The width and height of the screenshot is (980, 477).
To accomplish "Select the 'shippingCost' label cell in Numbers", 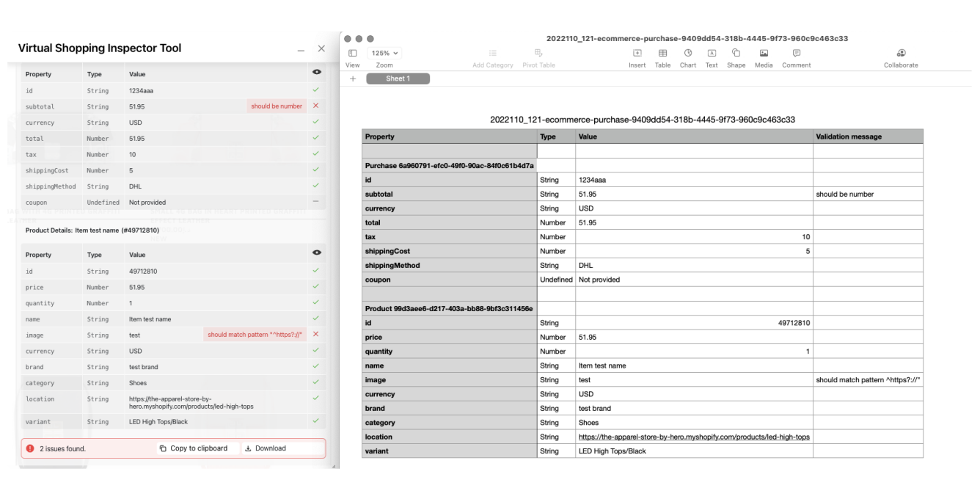I will tap(450, 251).
